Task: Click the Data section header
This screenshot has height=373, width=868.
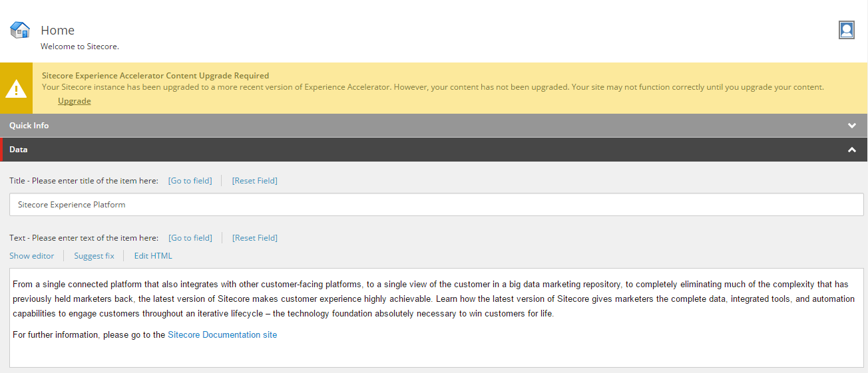Action: [434, 150]
